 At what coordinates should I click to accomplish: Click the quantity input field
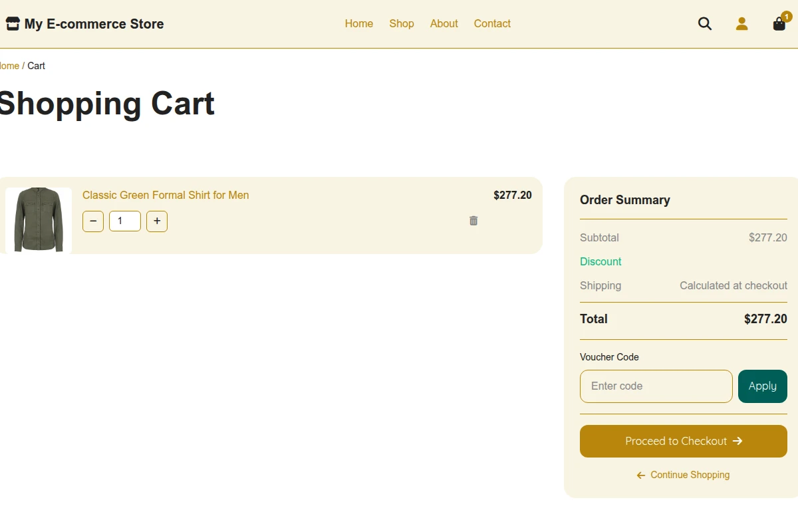(125, 221)
